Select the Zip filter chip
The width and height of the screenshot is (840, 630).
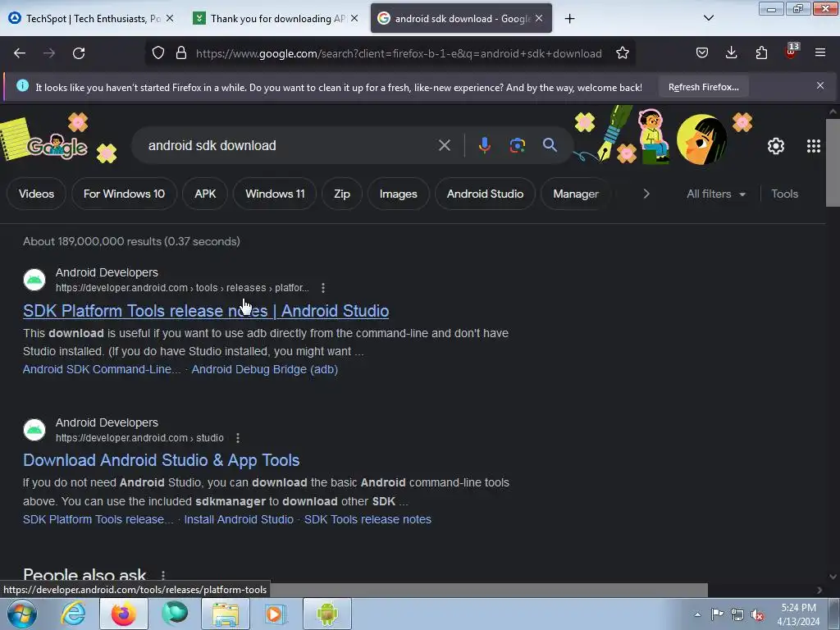342,194
